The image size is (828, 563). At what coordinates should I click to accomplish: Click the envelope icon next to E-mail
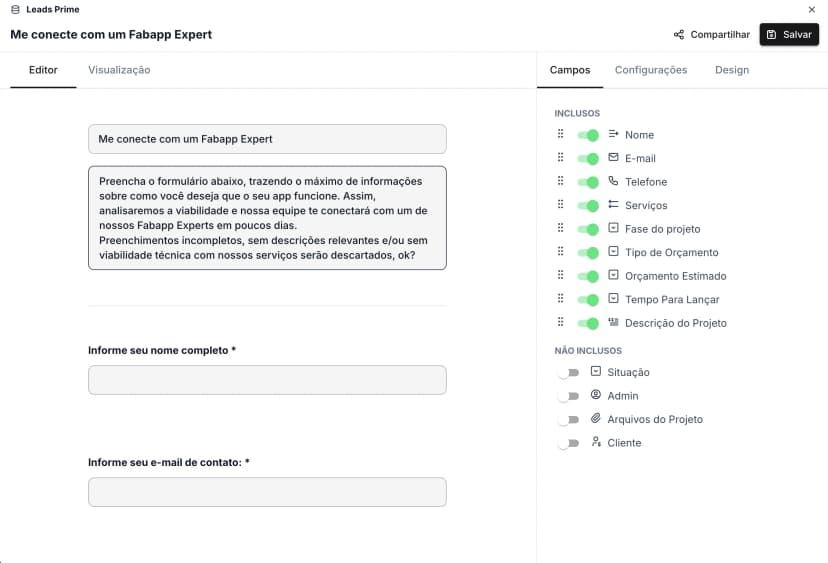tap(613, 158)
